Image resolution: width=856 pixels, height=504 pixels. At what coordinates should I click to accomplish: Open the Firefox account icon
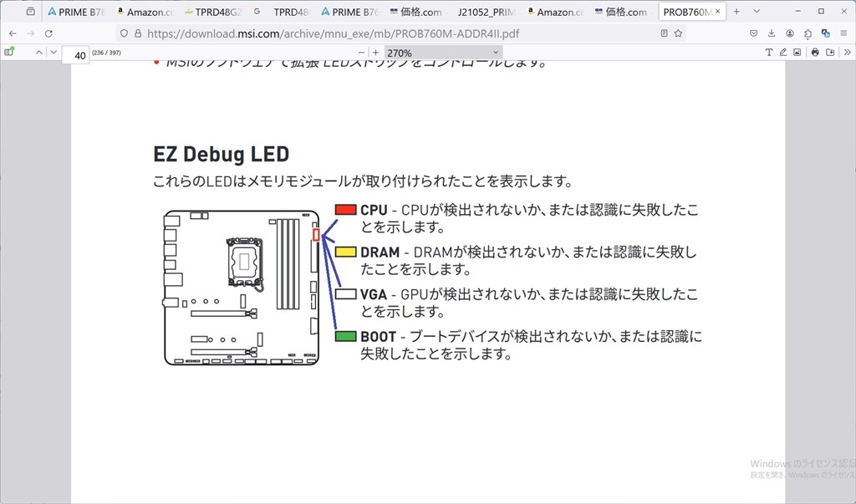click(789, 33)
